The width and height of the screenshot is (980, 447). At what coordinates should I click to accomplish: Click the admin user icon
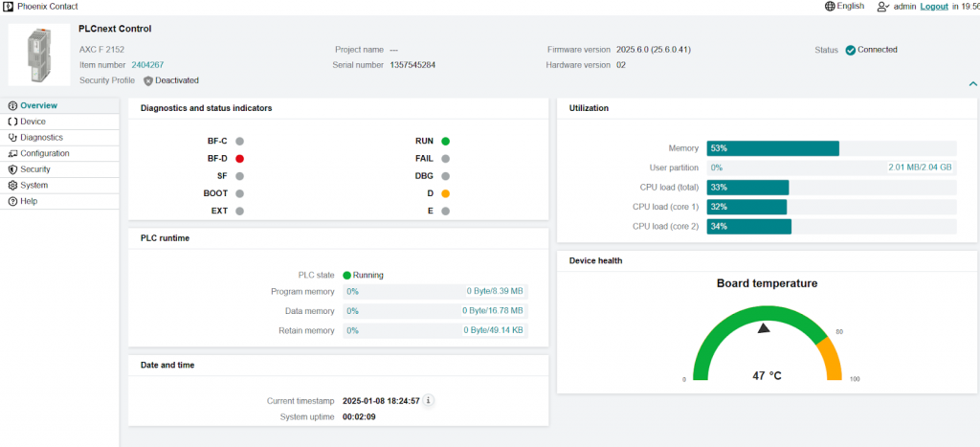882,6
